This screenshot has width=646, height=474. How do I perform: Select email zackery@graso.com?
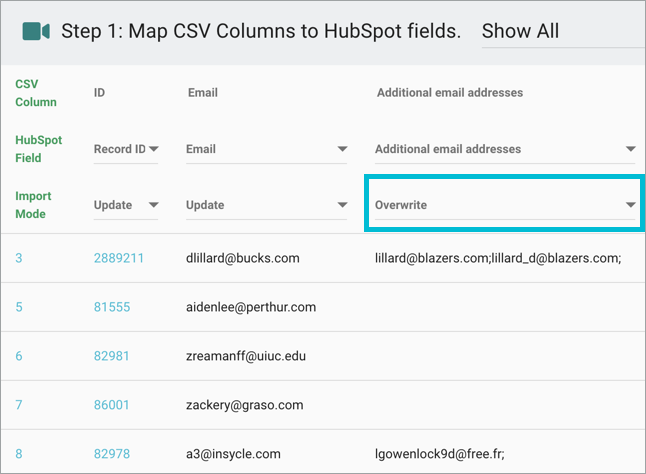pos(245,405)
